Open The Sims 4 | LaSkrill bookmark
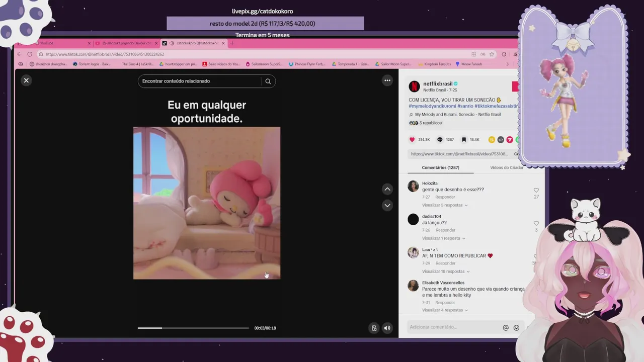 (x=137, y=64)
